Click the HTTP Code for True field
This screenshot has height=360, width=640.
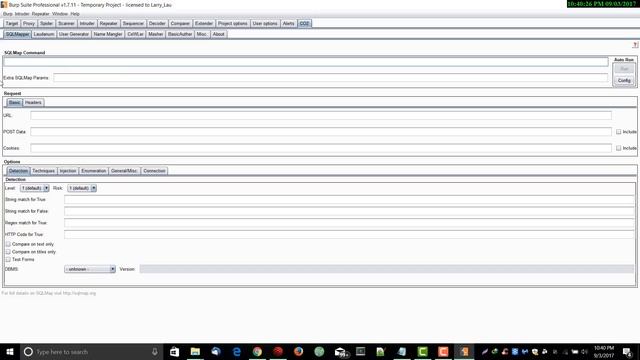(x=349, y=234)
